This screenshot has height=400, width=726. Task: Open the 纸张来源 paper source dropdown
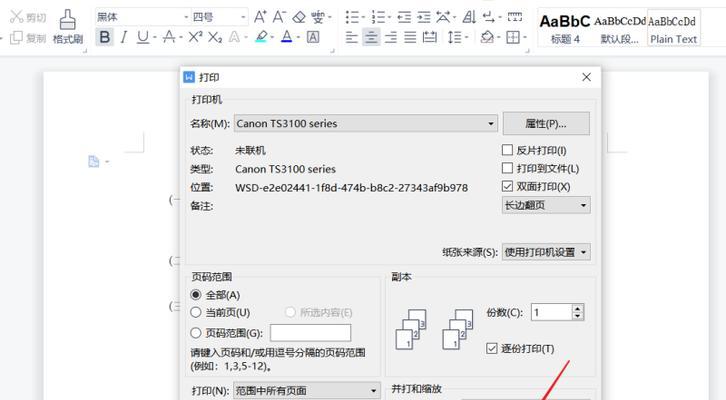pyautogui.click(x=546, y=252)
